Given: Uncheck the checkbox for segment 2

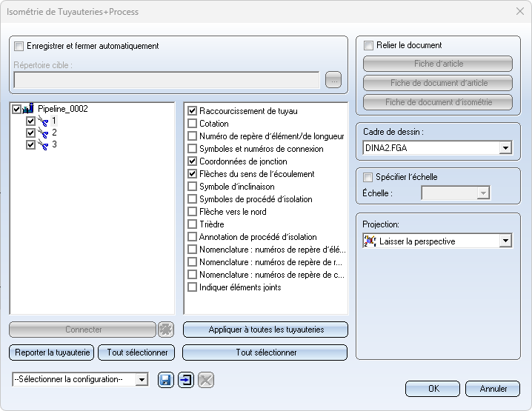Looking at the screenshot, I should point(30,133).
